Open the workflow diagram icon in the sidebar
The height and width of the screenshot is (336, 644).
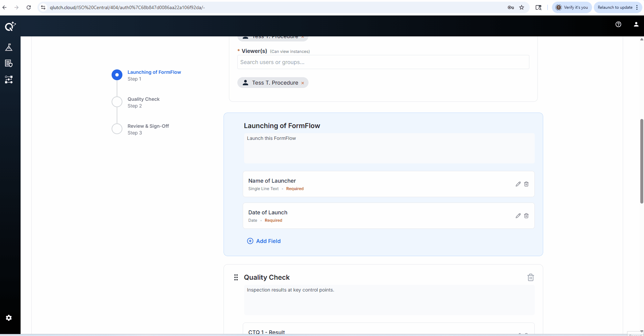click(x=9, y=80)
